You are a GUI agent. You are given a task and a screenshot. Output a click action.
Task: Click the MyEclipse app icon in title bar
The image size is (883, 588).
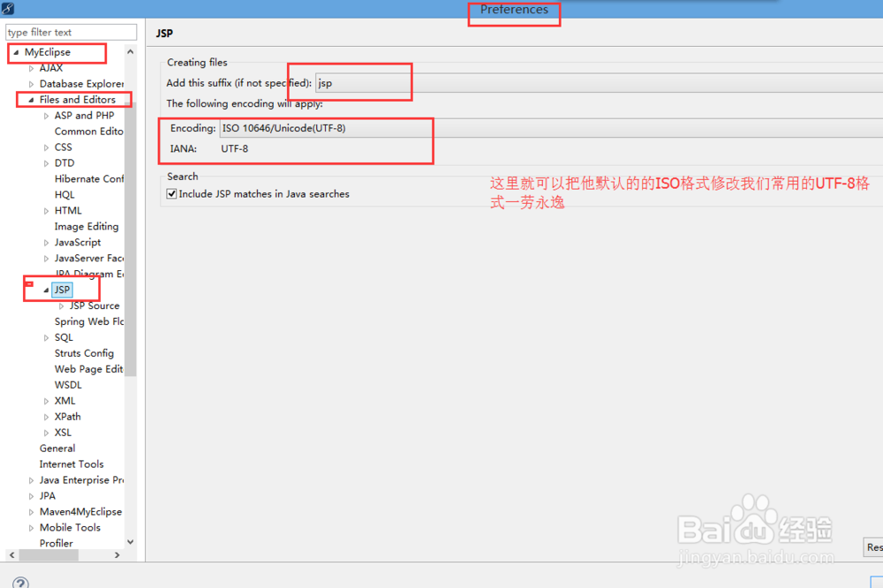pos(7,9)
